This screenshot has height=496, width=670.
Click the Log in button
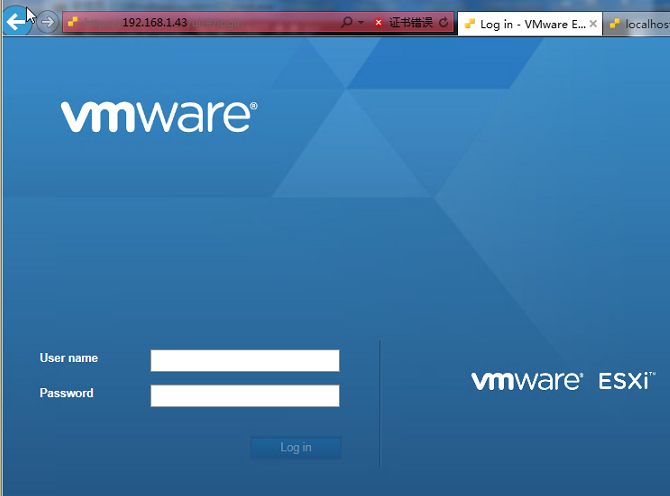[296, 447]
